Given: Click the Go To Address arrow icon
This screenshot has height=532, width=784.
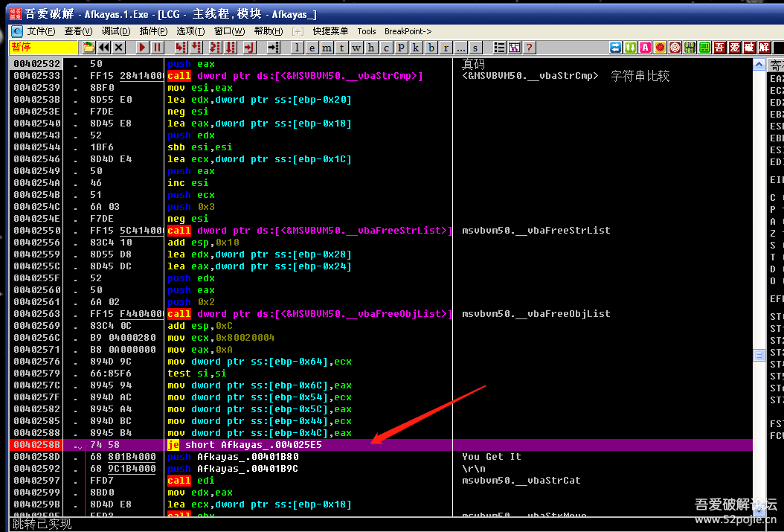Looking at the screenshot, I should [273, 48].
